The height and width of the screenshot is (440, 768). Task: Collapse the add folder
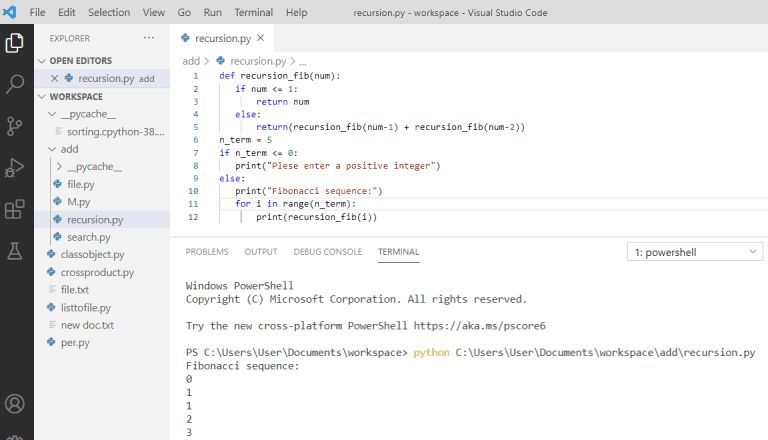(52, 149)
